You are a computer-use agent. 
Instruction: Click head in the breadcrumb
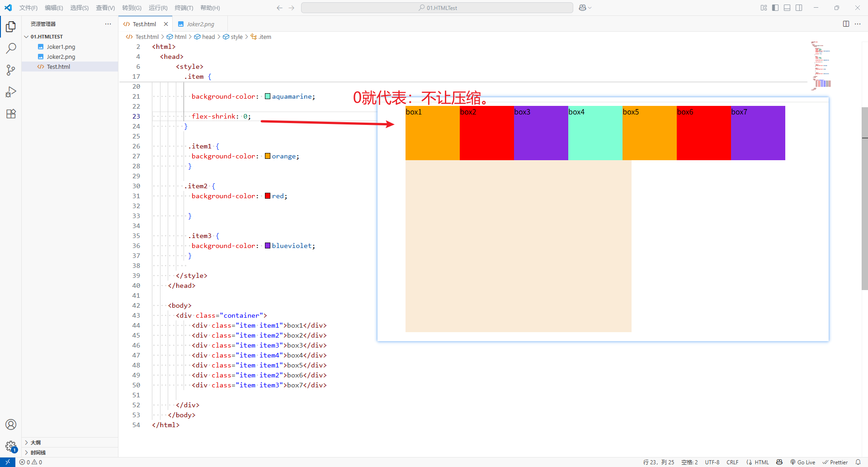208,37
